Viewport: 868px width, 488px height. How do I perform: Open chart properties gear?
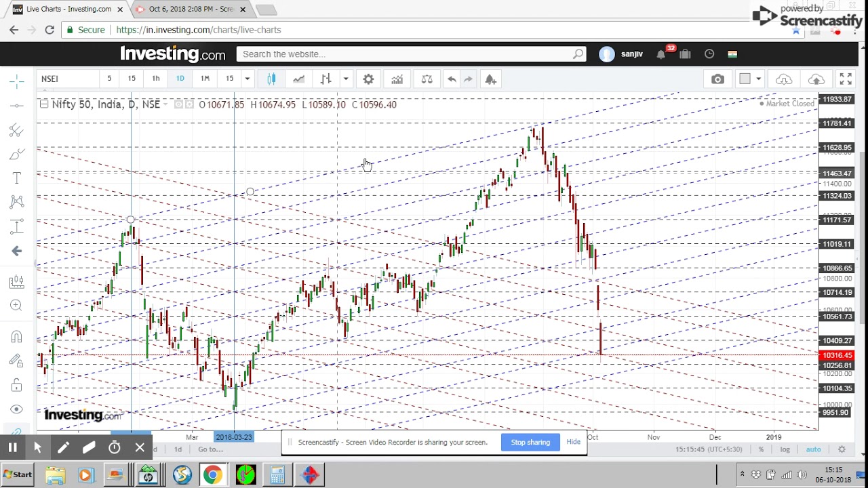[368, 79]
